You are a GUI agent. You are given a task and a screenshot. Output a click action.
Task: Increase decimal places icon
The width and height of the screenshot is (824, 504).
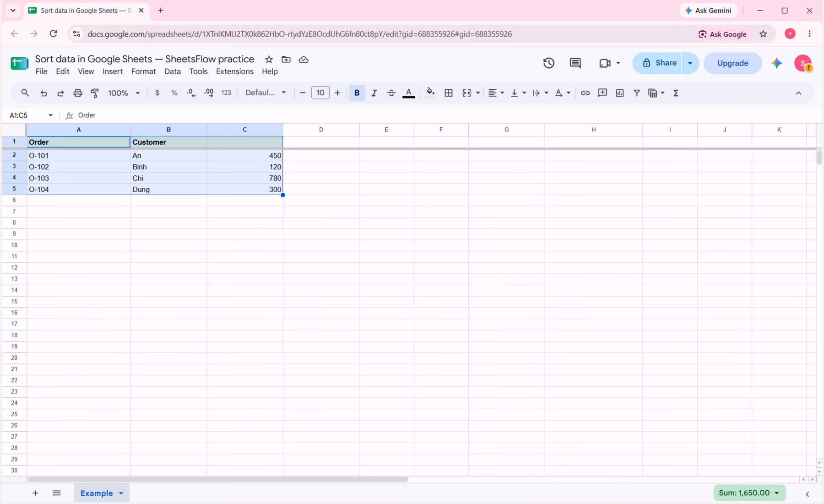click(x=209, y=93)
